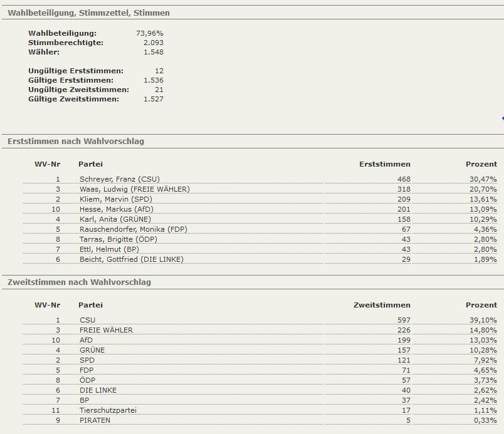Click the heading "Erststimmen nach Wahlvorschlag"
Screen dimensions: 504x434
76,142
